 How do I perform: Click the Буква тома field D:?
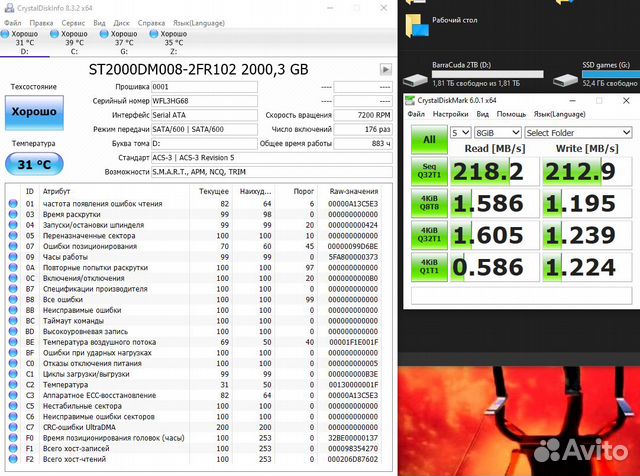tap(204, 143)
